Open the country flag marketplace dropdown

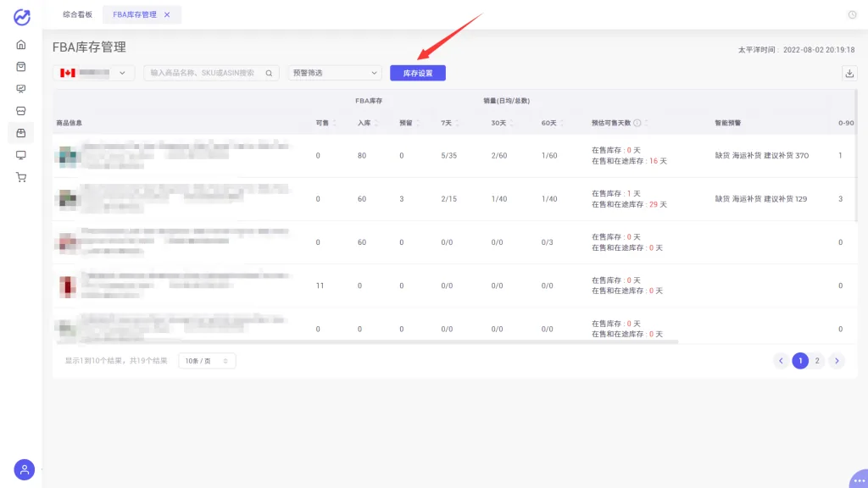tap(93, 73)
